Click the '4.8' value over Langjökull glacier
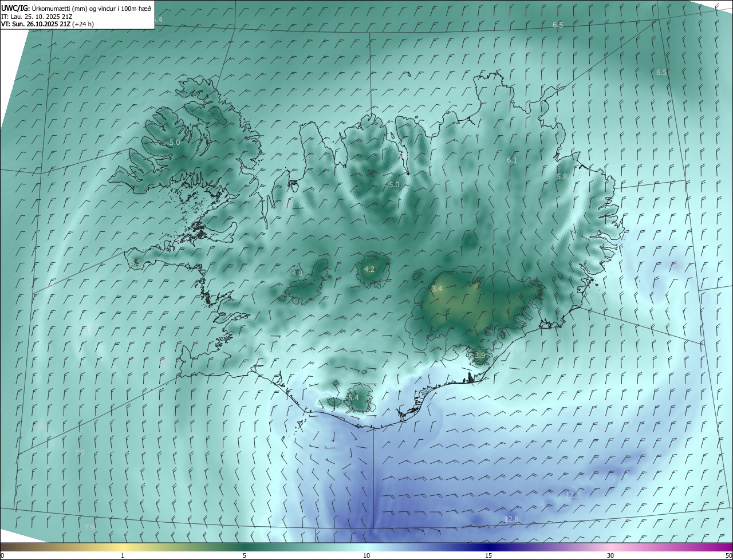Image resolution: width=733 pixels, height=560 pixels. [x=297, y=274]
